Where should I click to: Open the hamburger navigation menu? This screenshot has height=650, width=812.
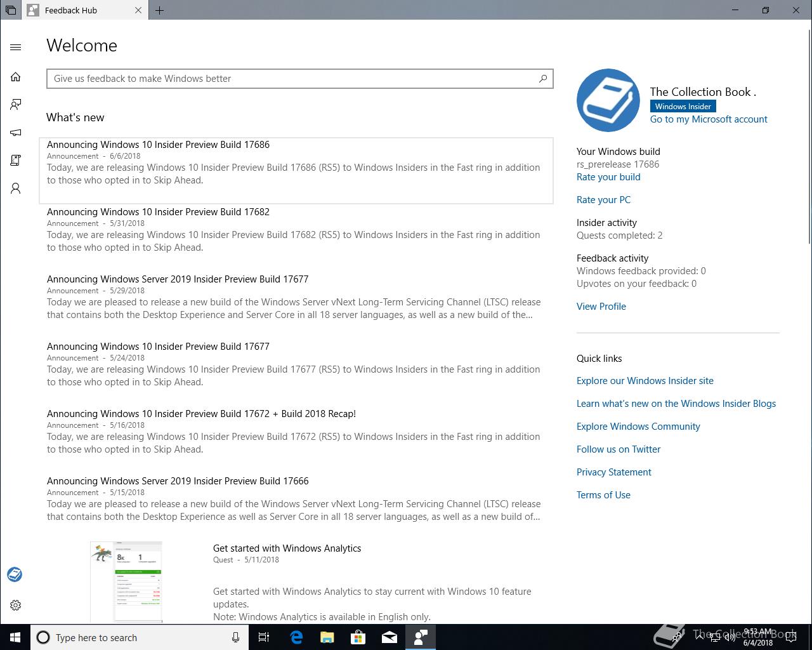16,47
